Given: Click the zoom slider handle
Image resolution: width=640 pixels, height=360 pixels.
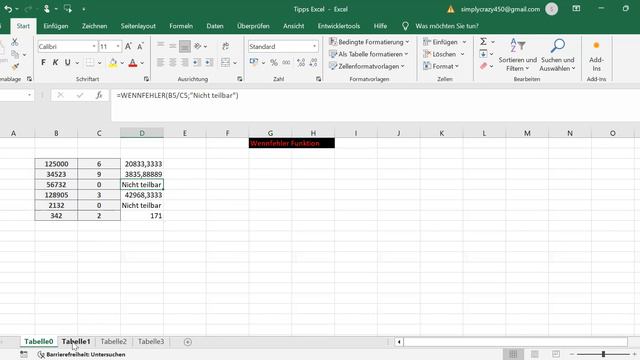Looking at the screenshot, I should click(603, 354).
